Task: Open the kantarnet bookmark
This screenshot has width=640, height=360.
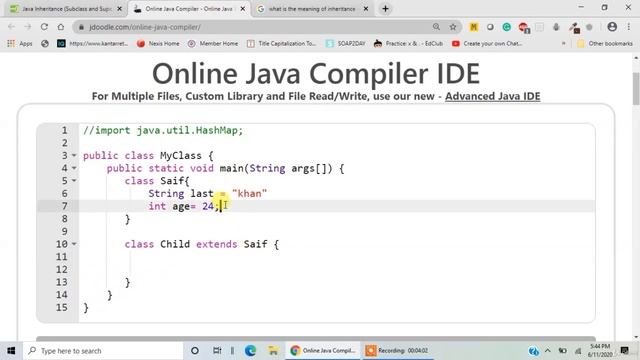Action: click(93, 43)
